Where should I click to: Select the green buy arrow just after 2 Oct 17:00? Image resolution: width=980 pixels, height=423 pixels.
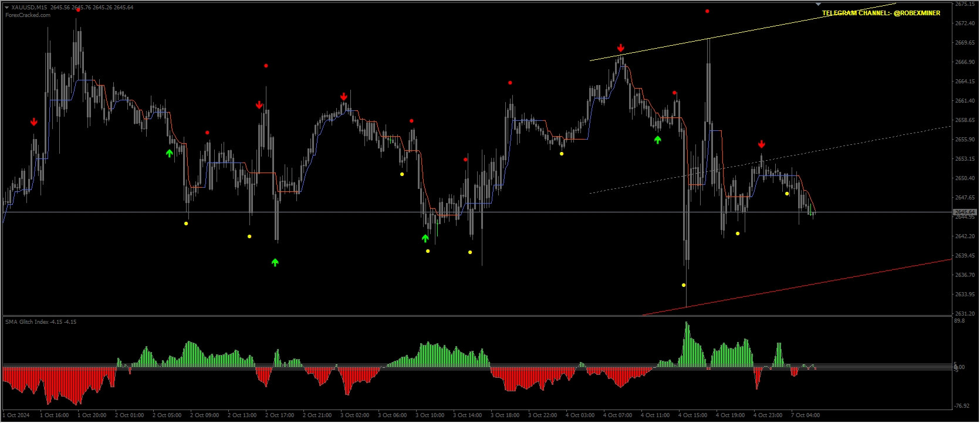click(275, 262)
